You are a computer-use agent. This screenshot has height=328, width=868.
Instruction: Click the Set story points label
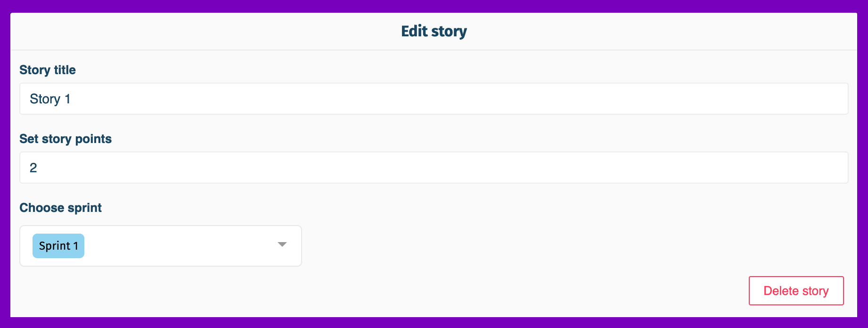(66, 139)
